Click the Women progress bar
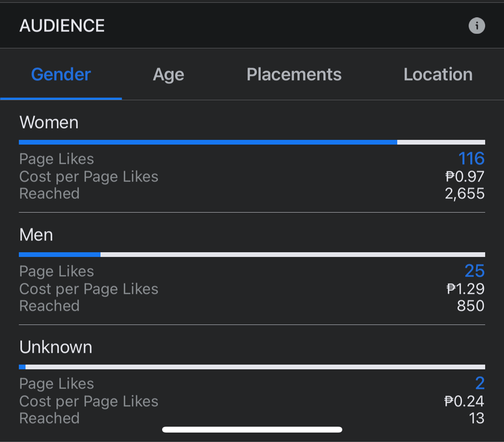The image size is (504, 442). tap(252, 142)
